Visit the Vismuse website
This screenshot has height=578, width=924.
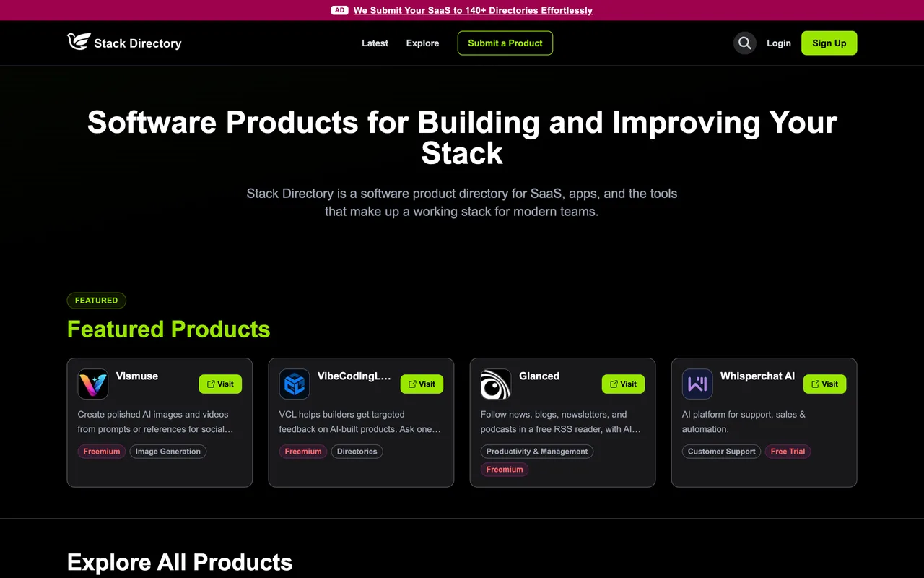[x=220, y=384]
